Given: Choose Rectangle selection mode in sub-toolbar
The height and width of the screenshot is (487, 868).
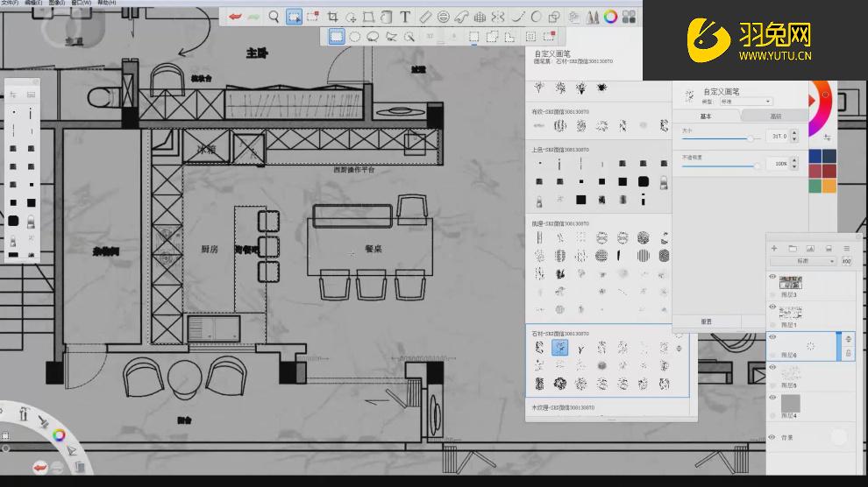Looking at the screenshot, I should tap(337, 37).
